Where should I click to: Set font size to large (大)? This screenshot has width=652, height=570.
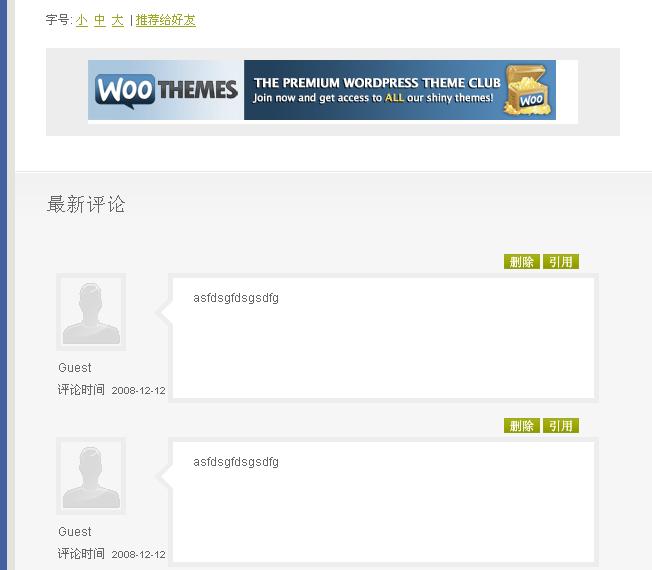tap(118, 20)
